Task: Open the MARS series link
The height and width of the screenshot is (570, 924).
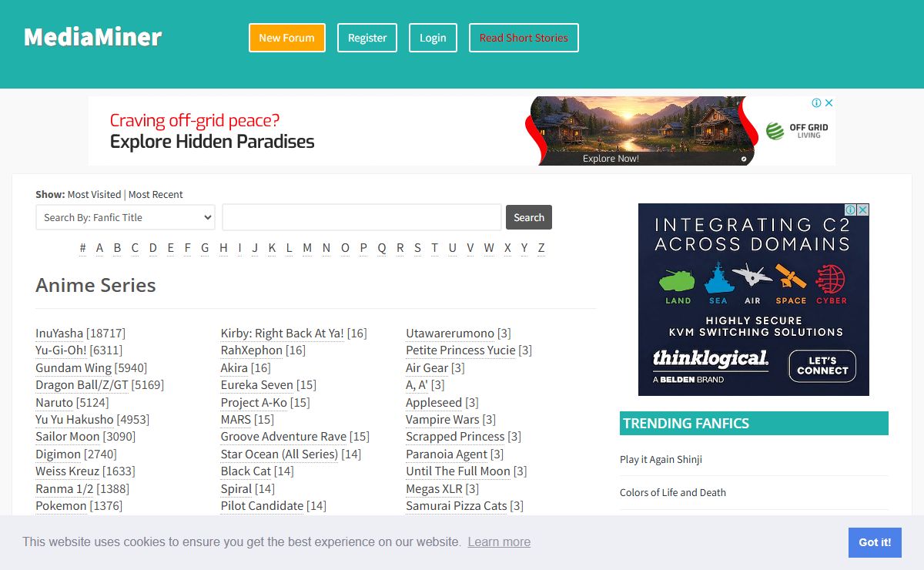Action: (236, 420)
